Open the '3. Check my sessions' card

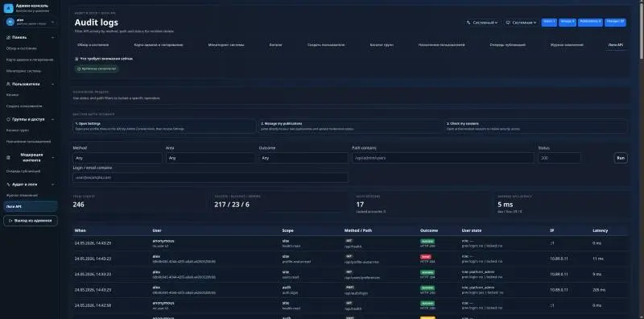click(536, 126)
